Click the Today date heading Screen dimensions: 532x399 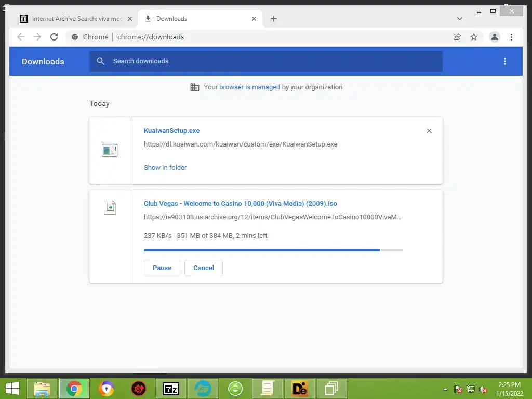[x=99, y=103]
